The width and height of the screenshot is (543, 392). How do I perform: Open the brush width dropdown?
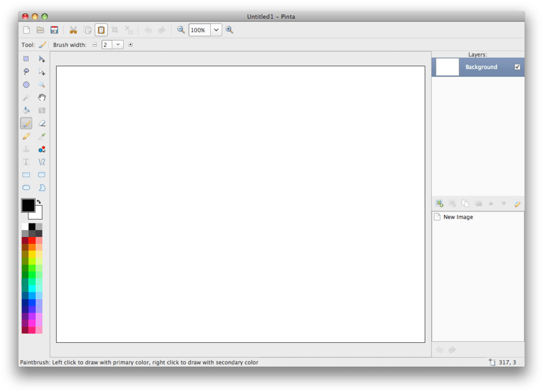(x=118, y=45)
